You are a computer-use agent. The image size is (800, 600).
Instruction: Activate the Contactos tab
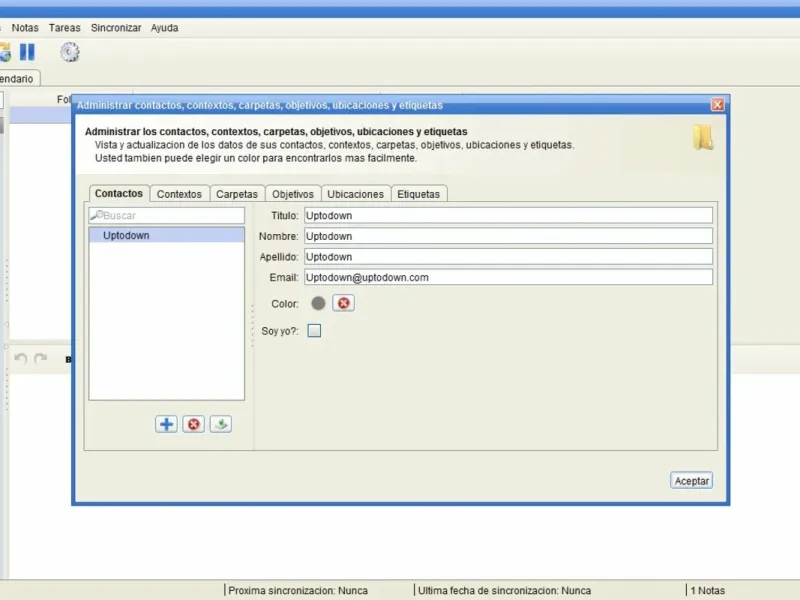click(119, 193)
